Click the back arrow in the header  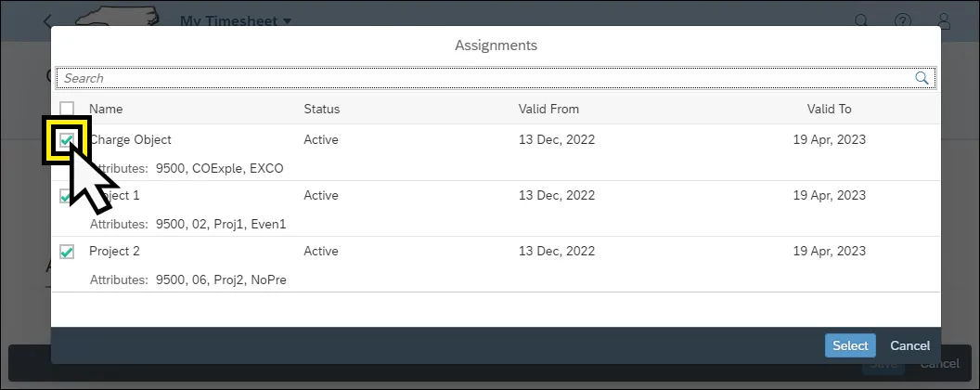tap(48, 20)
